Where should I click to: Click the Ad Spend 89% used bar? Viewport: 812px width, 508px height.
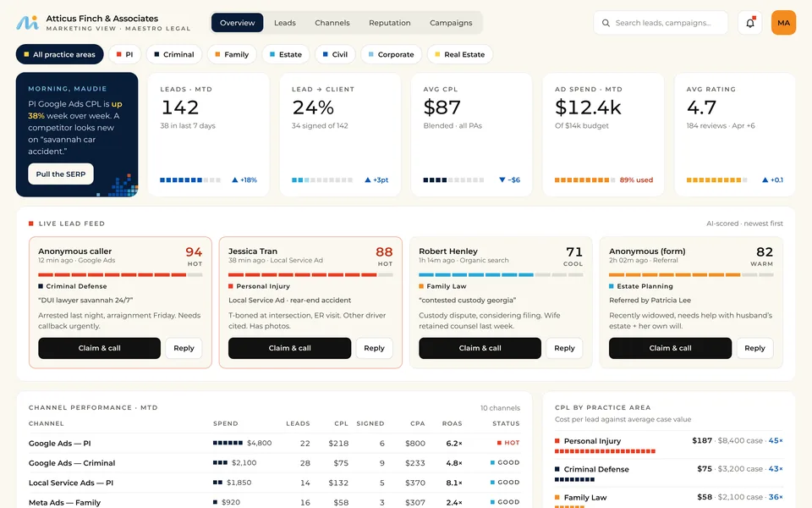[585, 179]
